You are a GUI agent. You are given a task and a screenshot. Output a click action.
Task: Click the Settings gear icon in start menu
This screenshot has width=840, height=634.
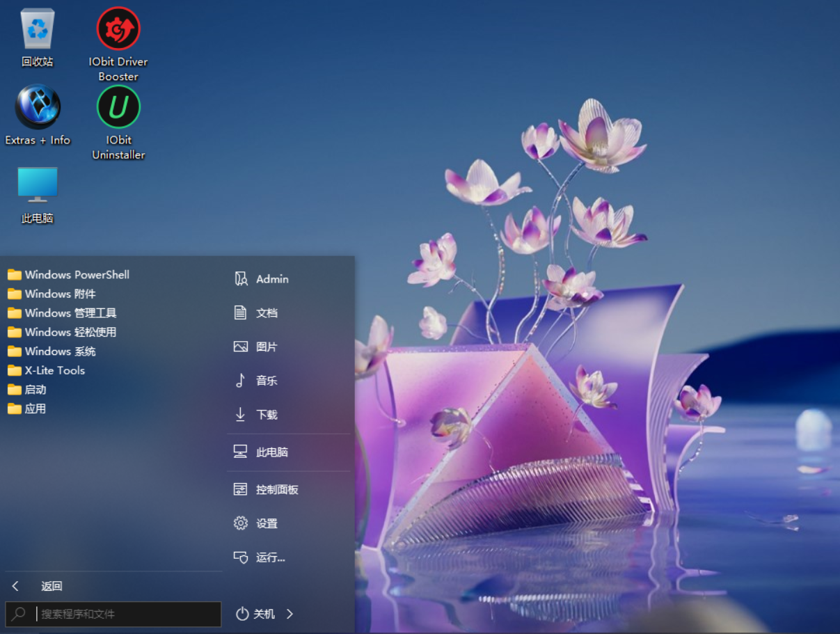point(241,523)
